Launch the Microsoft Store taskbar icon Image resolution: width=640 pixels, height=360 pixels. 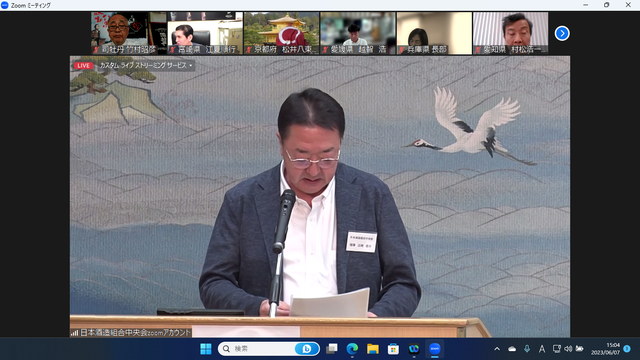pyautogui.click(x=393, y=349)
